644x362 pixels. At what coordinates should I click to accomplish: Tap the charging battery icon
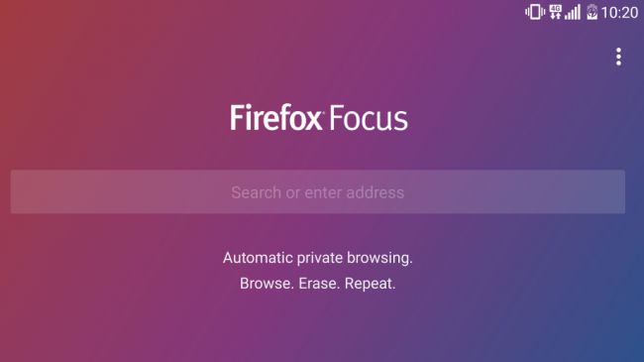click(591, 12)
